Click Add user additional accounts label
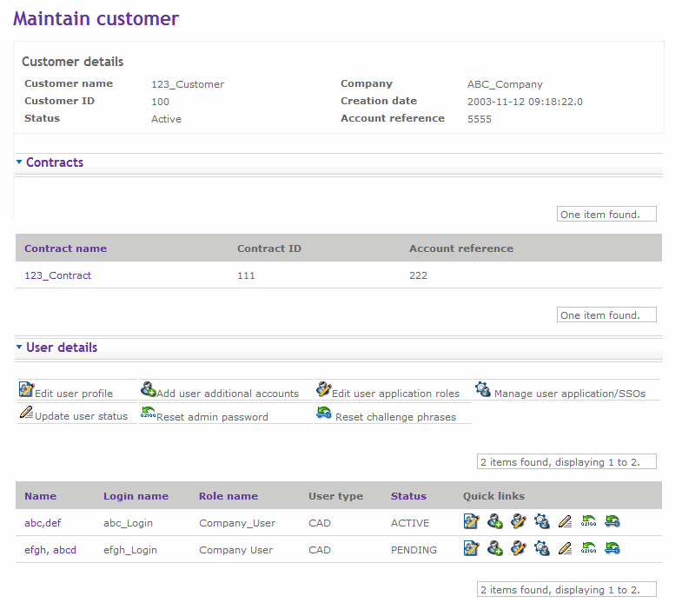Viewport: 682px width, 616px height. pos(228,394)
